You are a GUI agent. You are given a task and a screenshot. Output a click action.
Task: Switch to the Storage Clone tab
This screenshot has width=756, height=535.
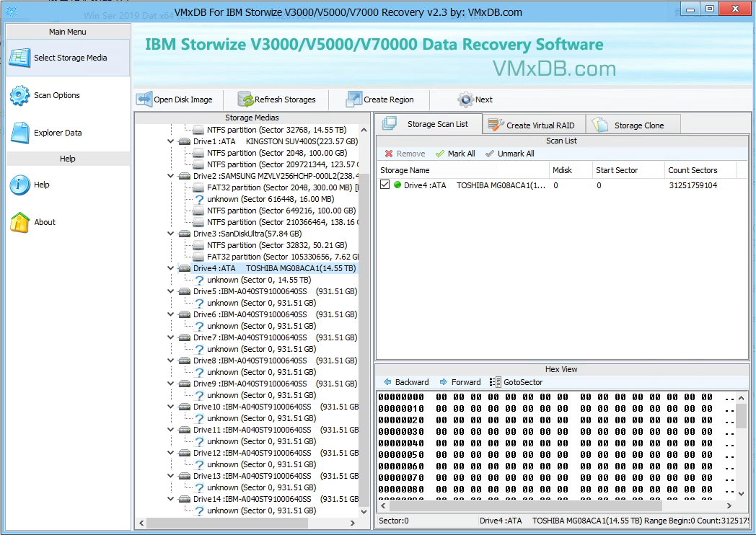click(633, 125)
